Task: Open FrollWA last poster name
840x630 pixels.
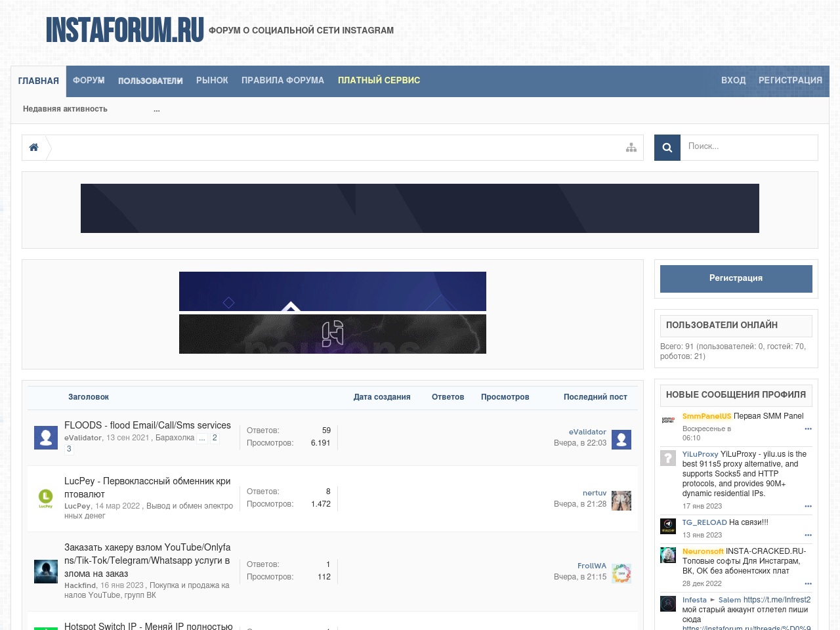Action: coord(592,566)
